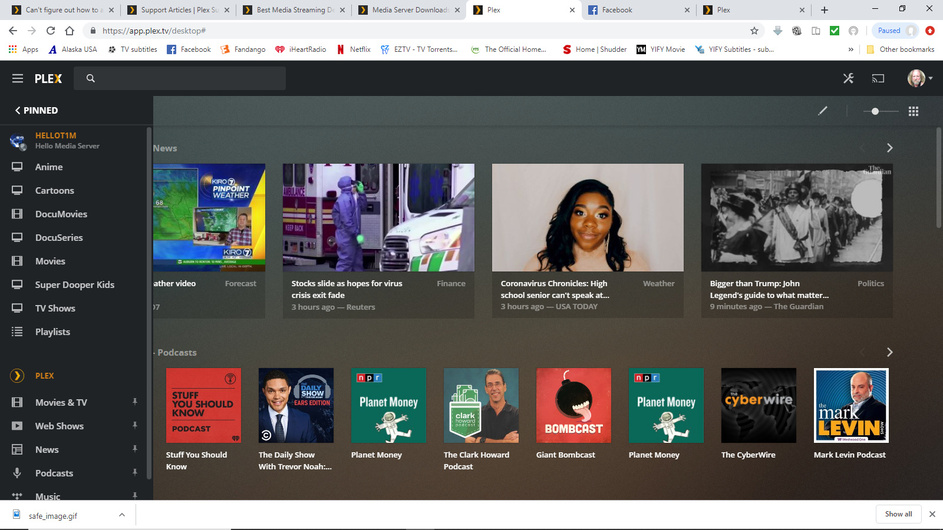
Task: Bookmark this page star icon
Action: click(754, 31)
